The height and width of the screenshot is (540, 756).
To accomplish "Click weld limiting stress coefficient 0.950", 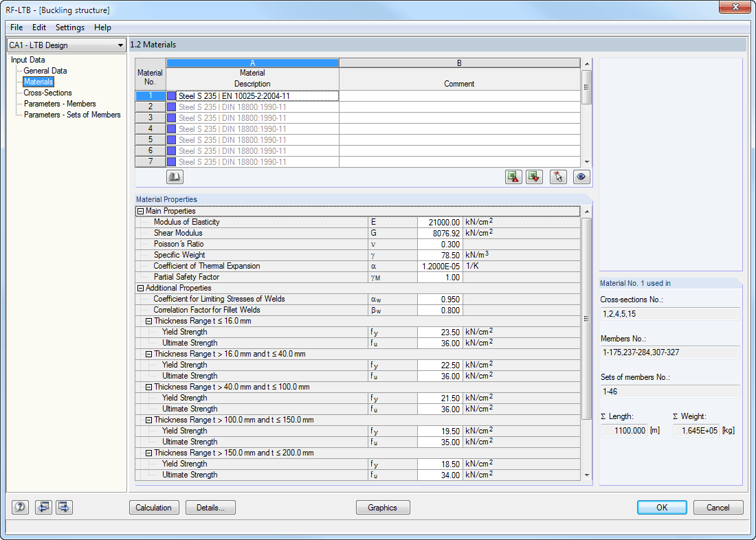I will point(440,300).
